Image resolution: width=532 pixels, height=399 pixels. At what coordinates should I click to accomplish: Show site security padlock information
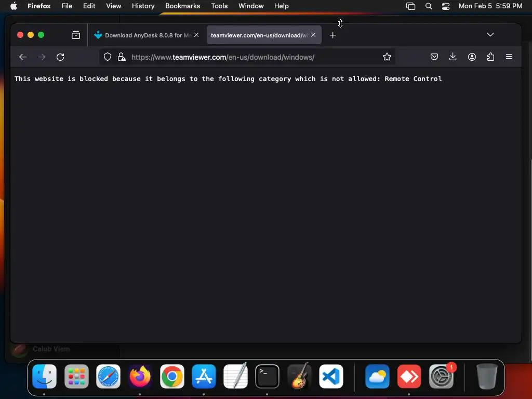tap(122, 57)
